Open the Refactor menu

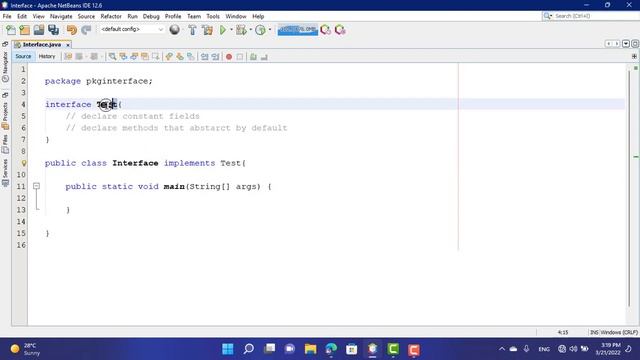point(111,16)
